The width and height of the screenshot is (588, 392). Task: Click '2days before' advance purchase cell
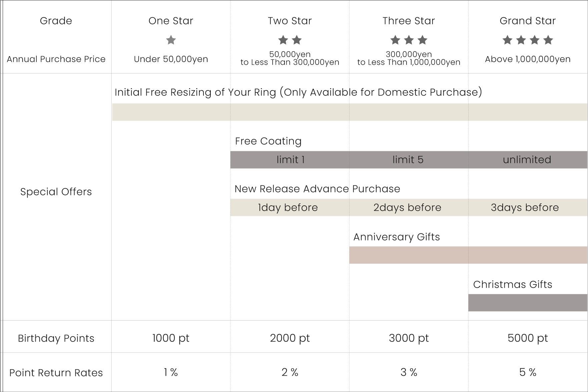(409, 207)
